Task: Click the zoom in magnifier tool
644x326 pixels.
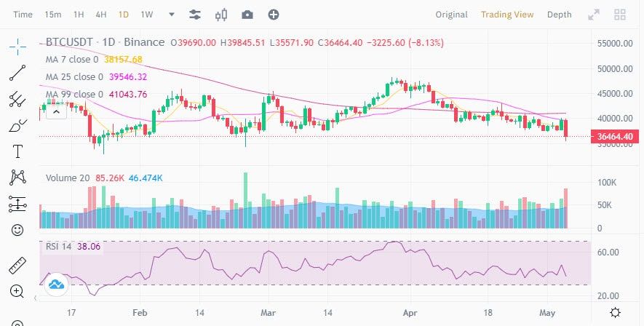Action: [17, 292]
